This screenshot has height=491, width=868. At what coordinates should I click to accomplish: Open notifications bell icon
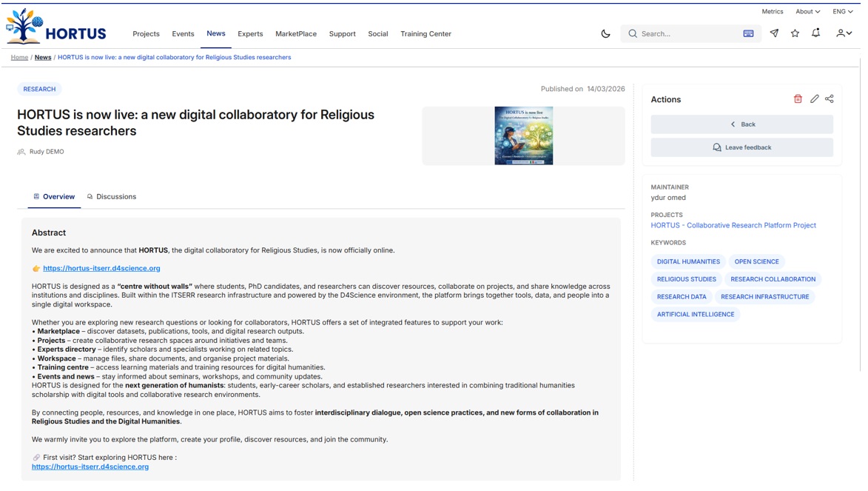[816, 33]
